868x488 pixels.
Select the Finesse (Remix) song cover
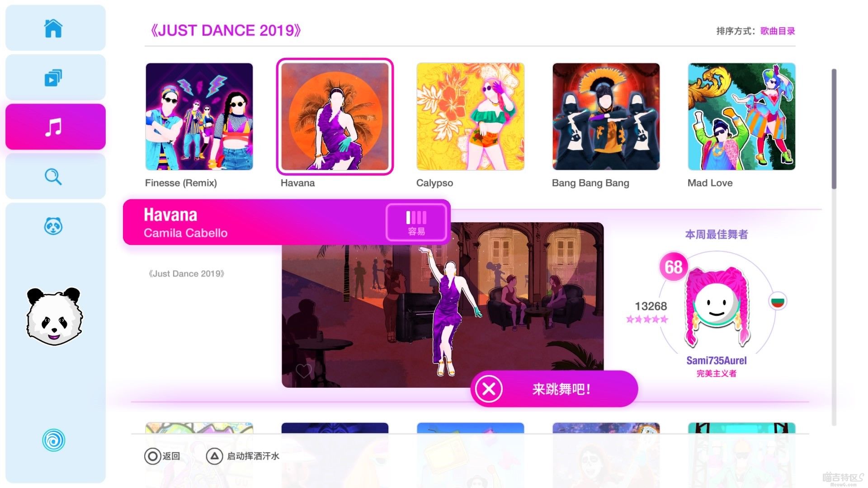[199, 117]
